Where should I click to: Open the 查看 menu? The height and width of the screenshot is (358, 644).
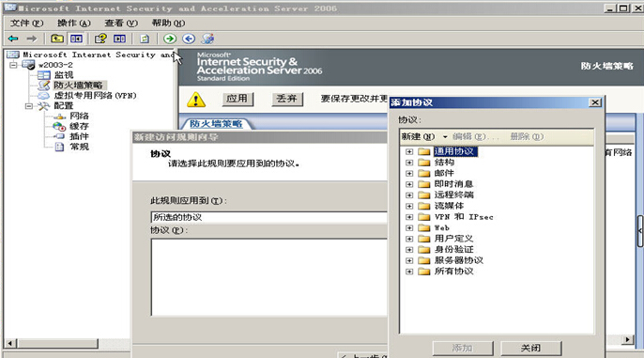(121, 23)
